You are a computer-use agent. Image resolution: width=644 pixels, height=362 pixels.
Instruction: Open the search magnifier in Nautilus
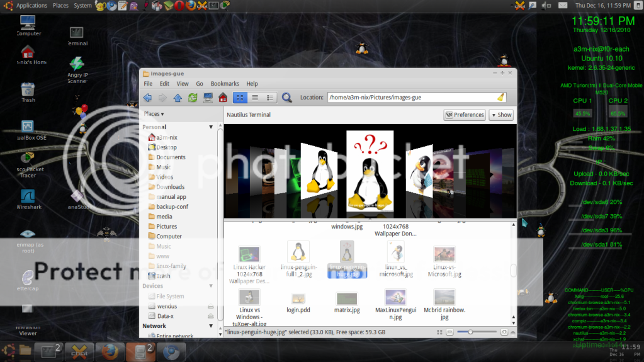286,98
